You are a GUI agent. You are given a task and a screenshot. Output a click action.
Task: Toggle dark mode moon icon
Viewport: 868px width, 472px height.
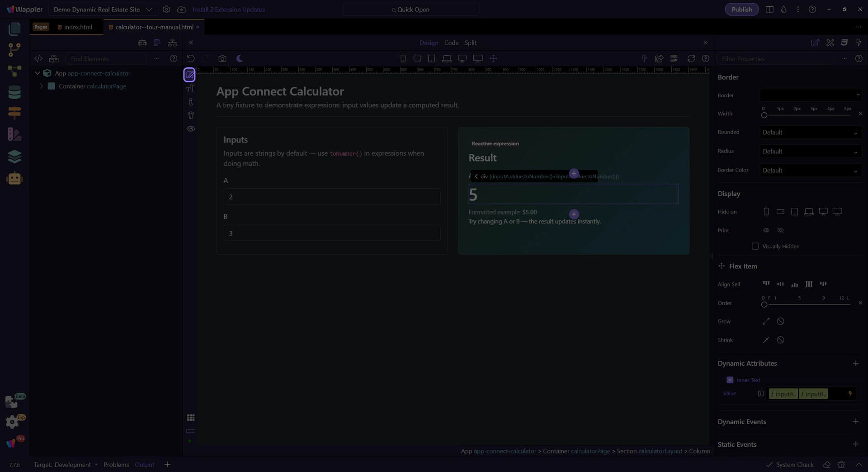tap(240, 58)
